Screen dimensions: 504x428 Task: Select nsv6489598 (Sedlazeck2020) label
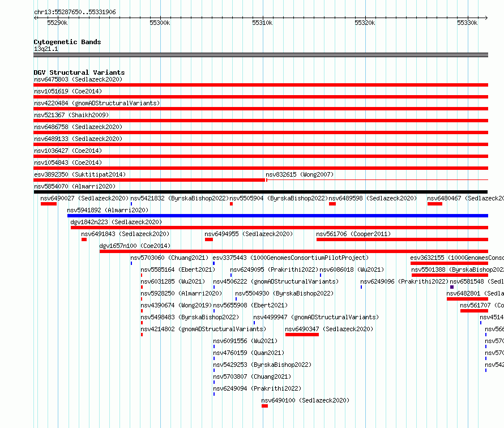[x=373, y=198]
